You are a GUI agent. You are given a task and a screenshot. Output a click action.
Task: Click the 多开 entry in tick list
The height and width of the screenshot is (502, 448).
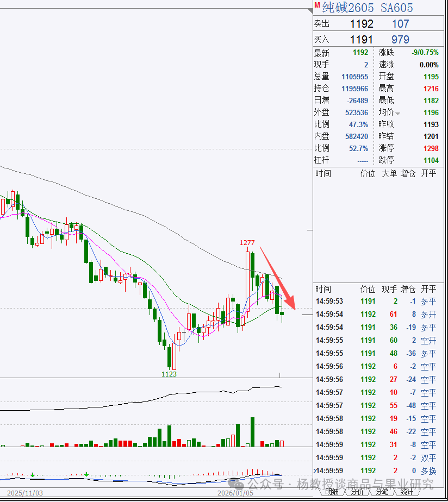point(428,315)
